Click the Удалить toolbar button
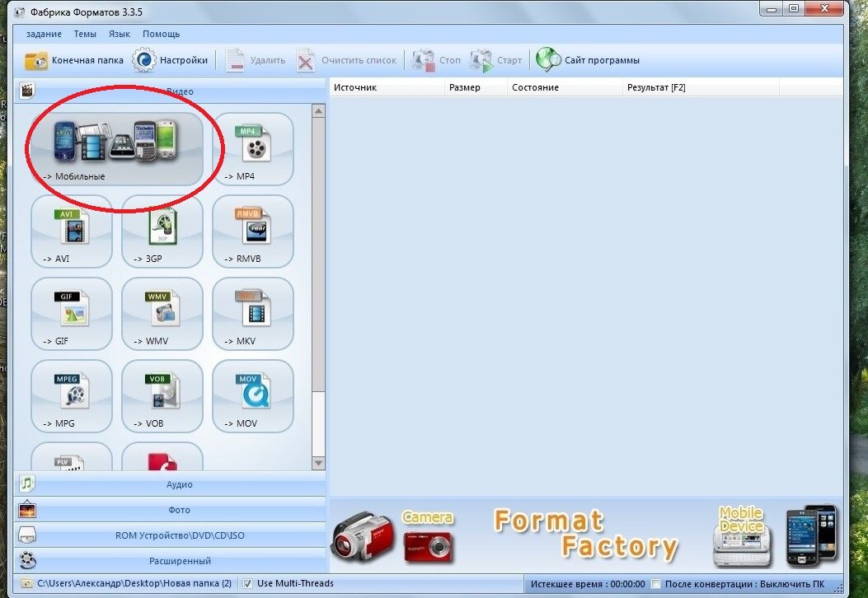The width and height of the screenshot is (868, 598). pos(256,60)
